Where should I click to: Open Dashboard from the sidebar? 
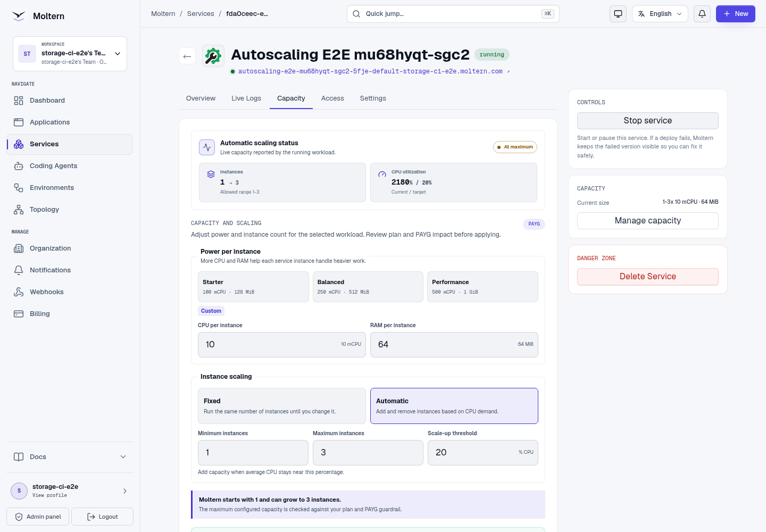(x=69, y=101)
